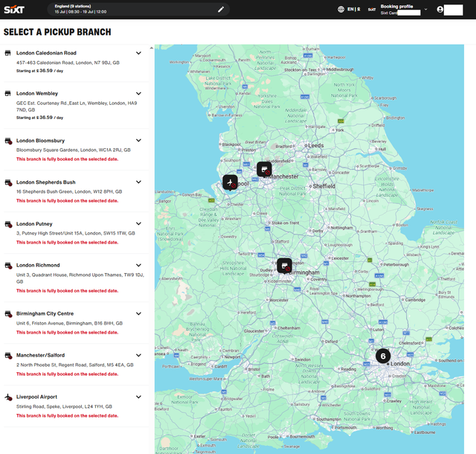Click the Putney High Street address text
The height and width of the screenshot is (454, 476).
click(x=76, y=233)
